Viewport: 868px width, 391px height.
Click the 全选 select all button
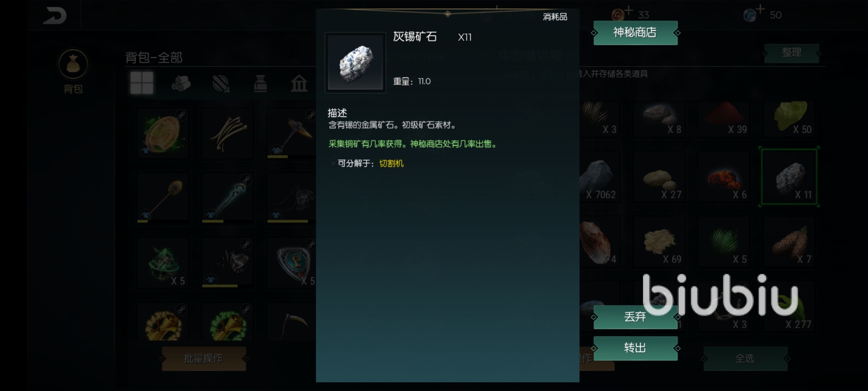coord(745,358)
